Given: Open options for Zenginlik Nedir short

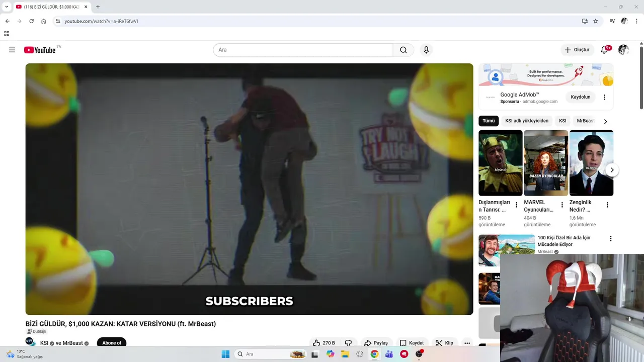Looking at the screenshot, I should (607, 205).
